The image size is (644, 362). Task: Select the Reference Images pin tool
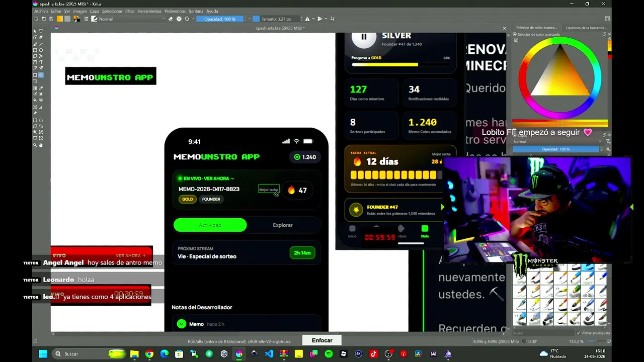tap(35, 113)
